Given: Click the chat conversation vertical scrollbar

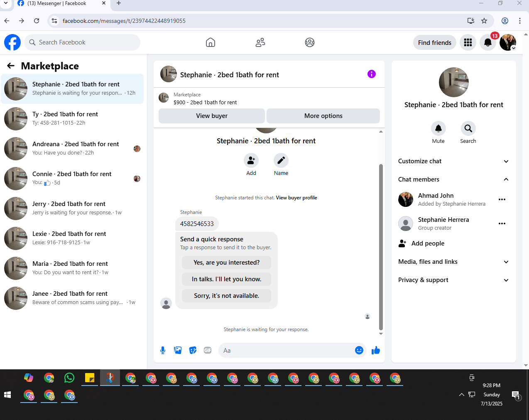Looking at the screenshot, I should click(381, 247).
